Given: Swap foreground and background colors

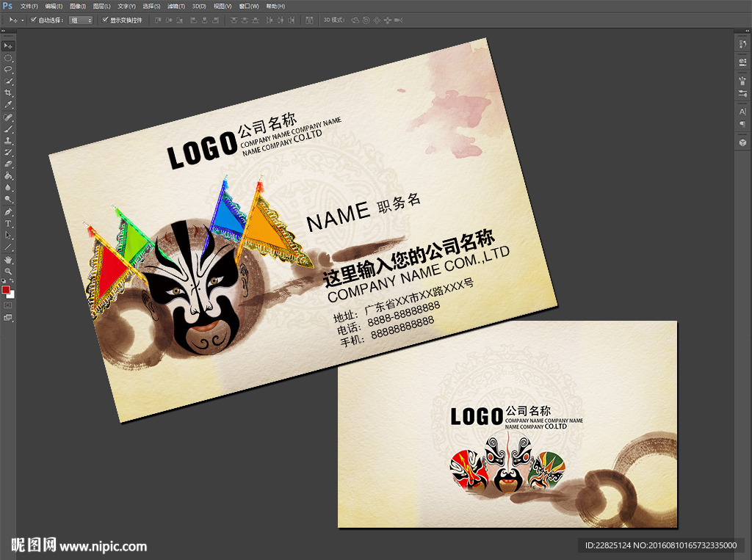Looking at the screenshot, I should pos(12,281).
